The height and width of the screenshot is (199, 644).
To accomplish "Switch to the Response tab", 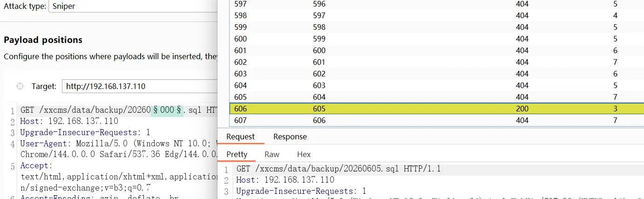I will click(x=290, y=137).
